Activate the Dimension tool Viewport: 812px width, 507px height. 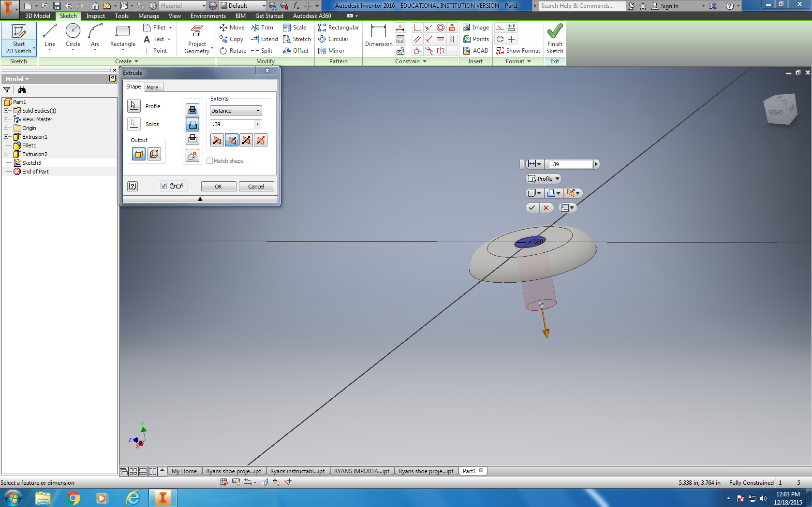pos(379,36)
